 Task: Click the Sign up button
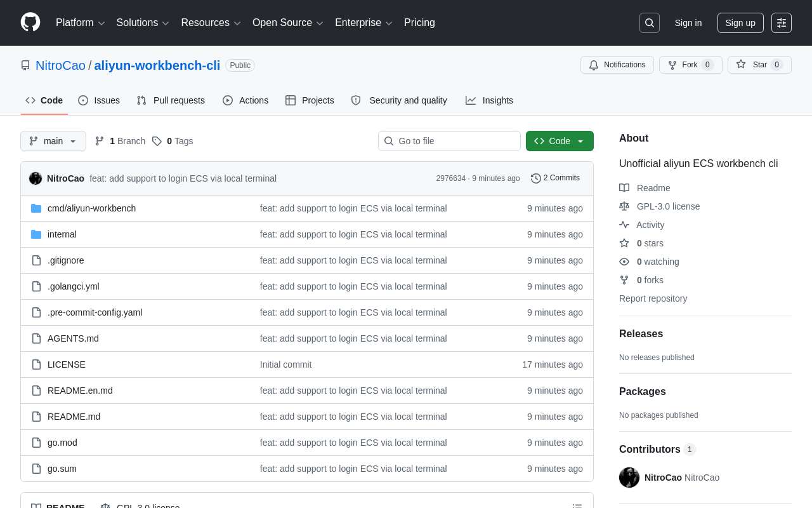coord(740,23)
